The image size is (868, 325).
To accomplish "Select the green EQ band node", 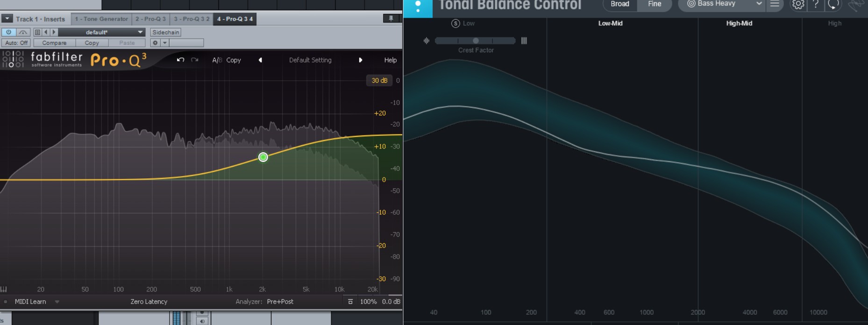I will [263, 157].
